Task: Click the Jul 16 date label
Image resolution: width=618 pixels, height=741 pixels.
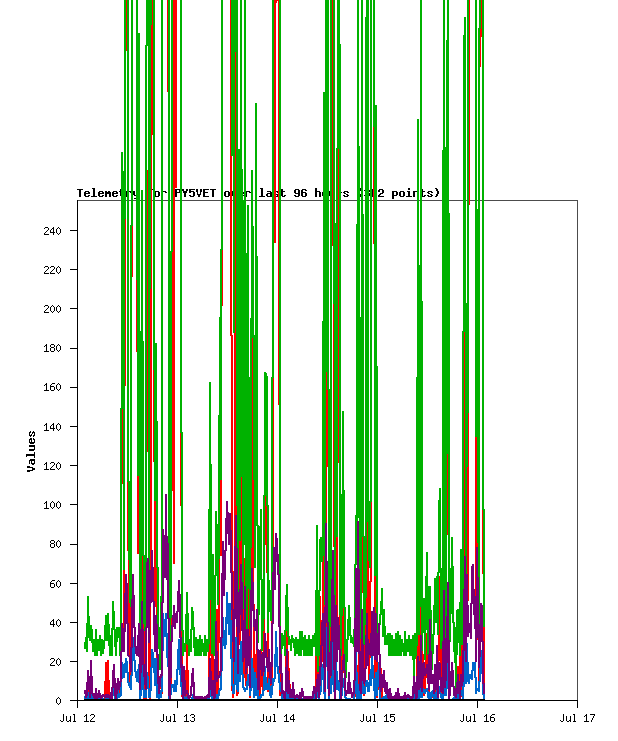Action: 477,717
